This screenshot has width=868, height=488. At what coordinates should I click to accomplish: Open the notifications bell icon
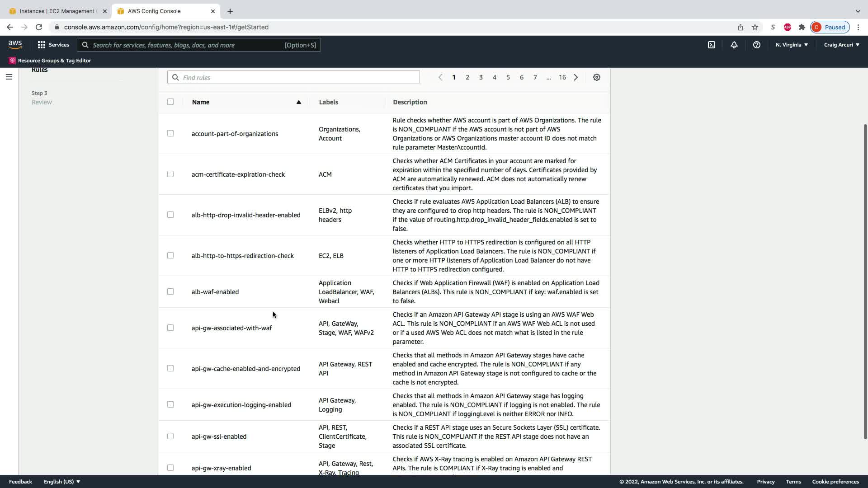point(734,45)
